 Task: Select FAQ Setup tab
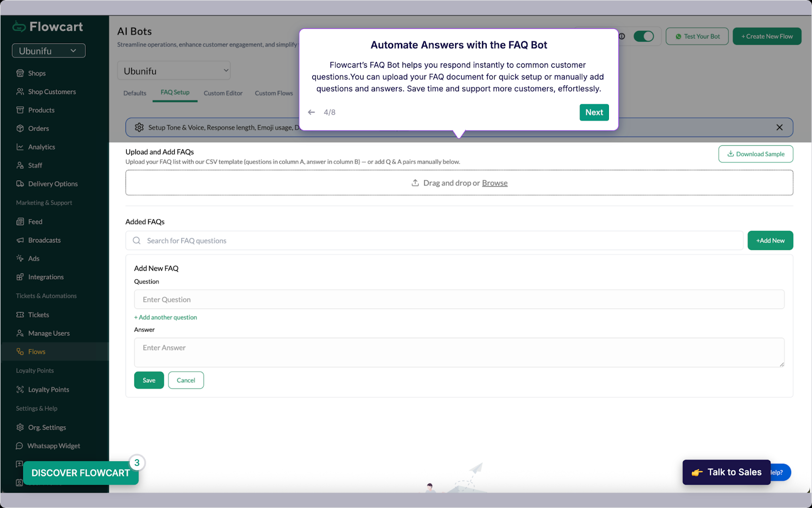click(175, 92)
